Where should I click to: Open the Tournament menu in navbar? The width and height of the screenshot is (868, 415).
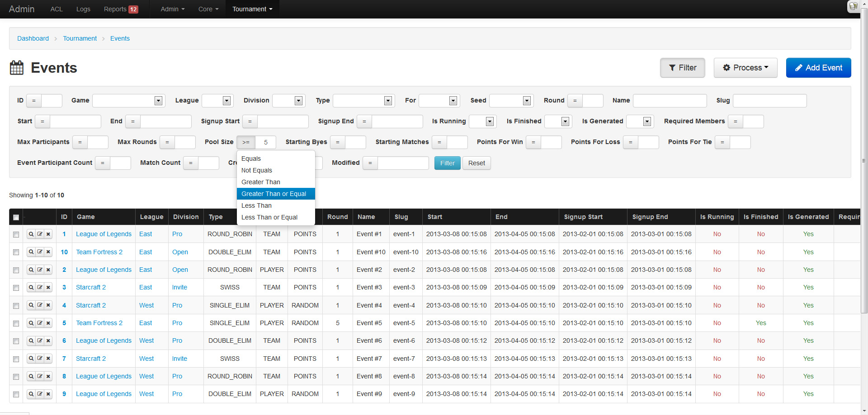252,9
